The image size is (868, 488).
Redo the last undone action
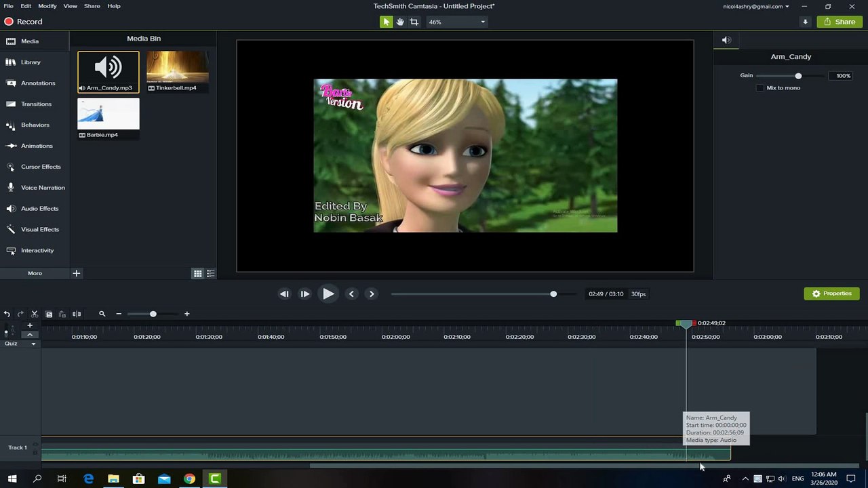point(20,314)
